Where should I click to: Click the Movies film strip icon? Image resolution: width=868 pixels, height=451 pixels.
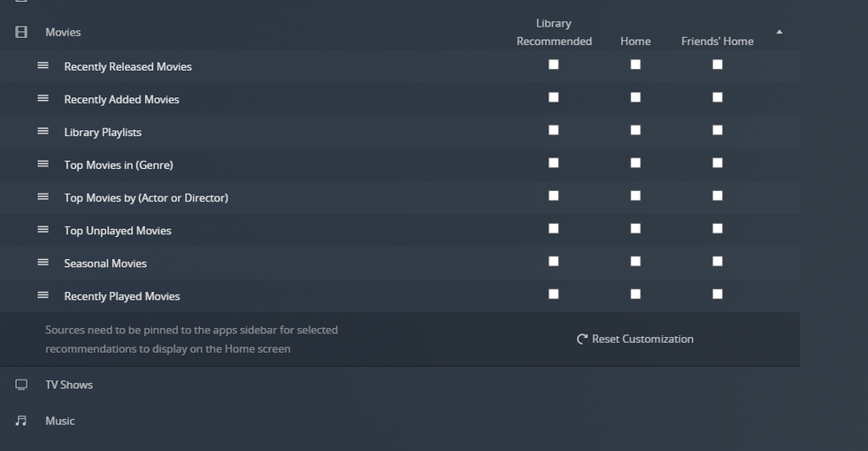tap(21, 32)
